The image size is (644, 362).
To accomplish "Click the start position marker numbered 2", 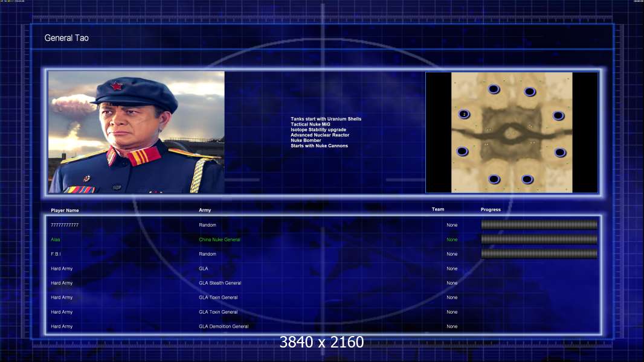I will (x=464, y=115).
